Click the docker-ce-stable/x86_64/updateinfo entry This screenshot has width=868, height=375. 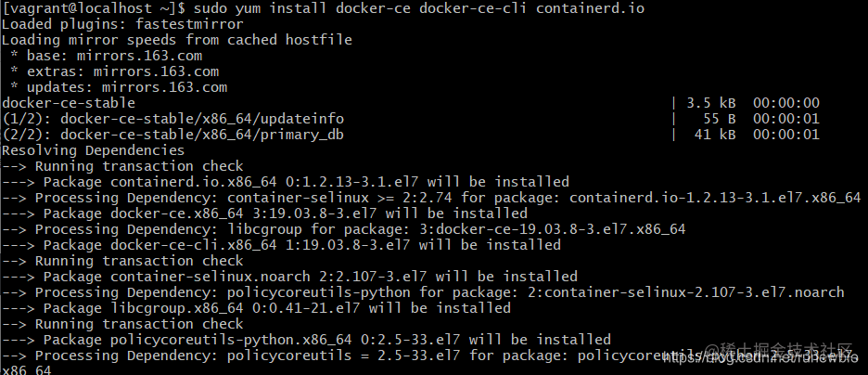click(x=172, y=119)
